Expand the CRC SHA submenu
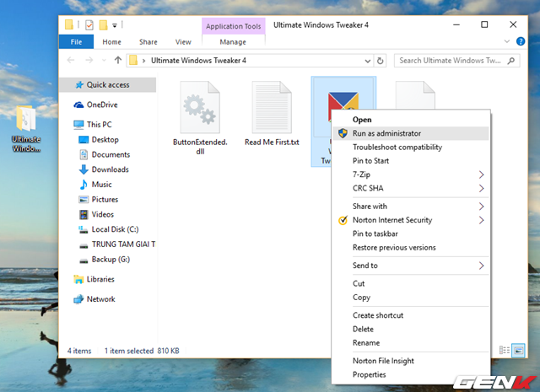540x392 pixels. pyautogui.click(x=411, y=188)
